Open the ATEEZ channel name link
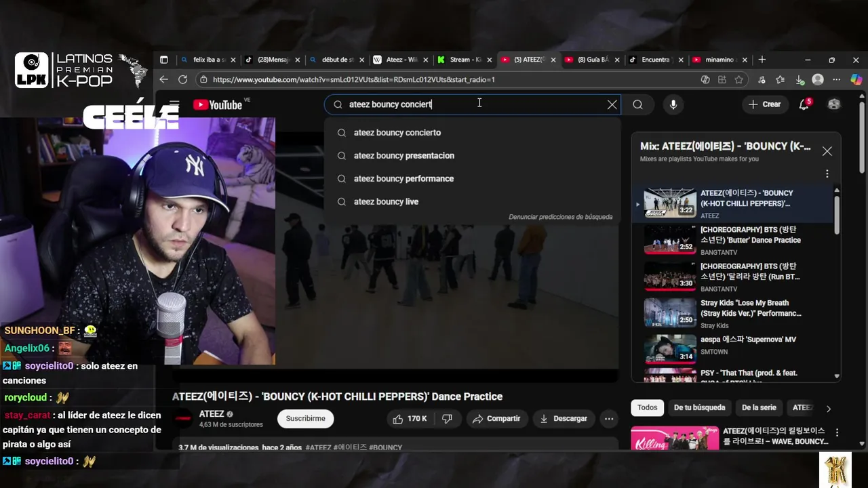868x488 pixels. point(212,414)
